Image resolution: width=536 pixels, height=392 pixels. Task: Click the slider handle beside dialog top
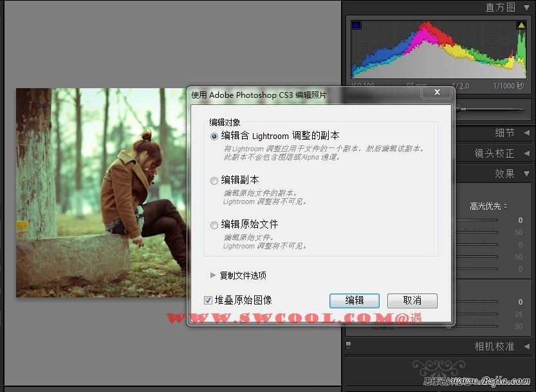point(463,109)
